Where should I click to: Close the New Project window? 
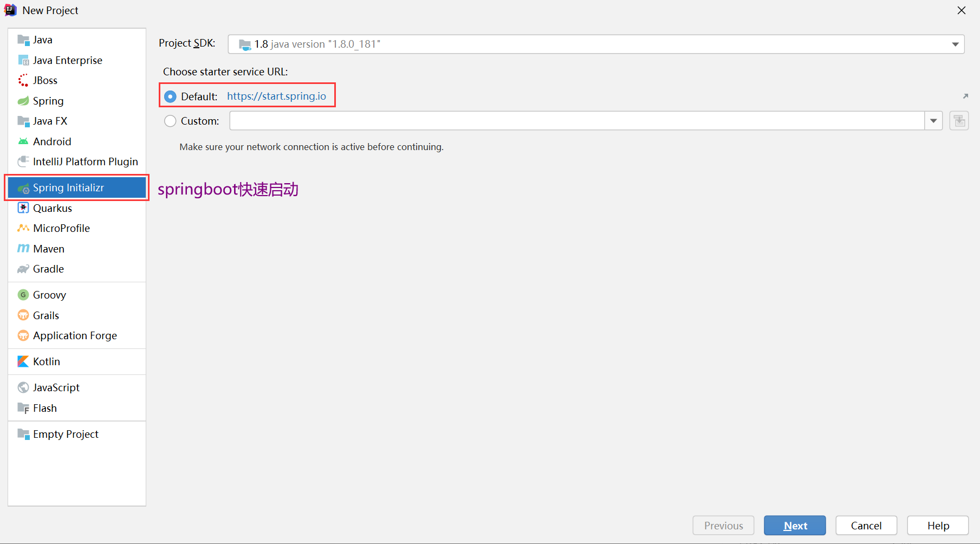pos(962,10)
